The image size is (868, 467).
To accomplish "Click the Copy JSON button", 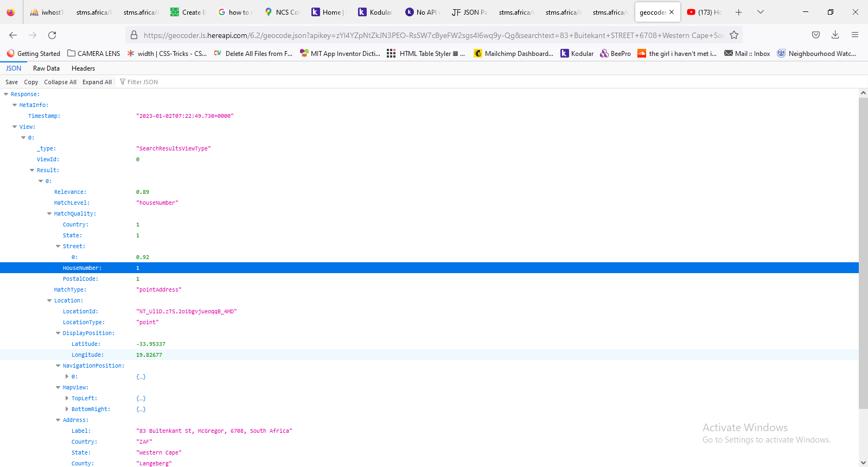I will pos(31,82).
